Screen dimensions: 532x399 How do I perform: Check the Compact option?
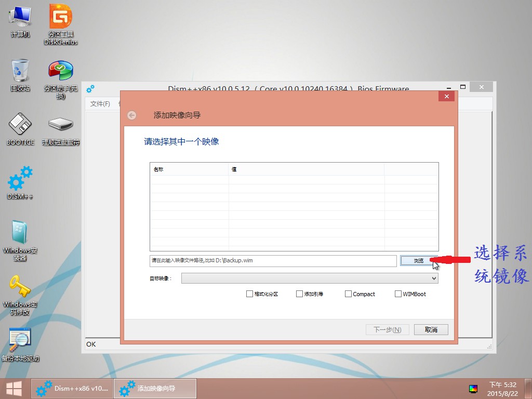click(x=348, y=294)
